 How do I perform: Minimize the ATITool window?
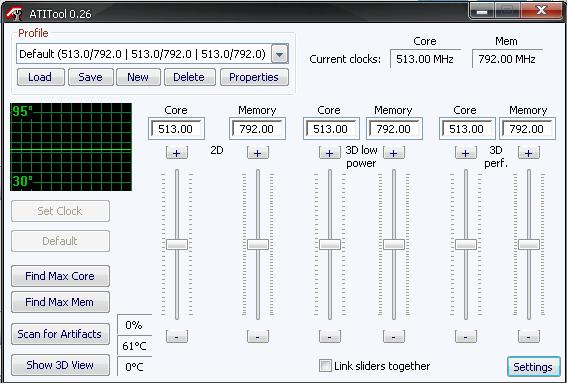click(482, 12)
